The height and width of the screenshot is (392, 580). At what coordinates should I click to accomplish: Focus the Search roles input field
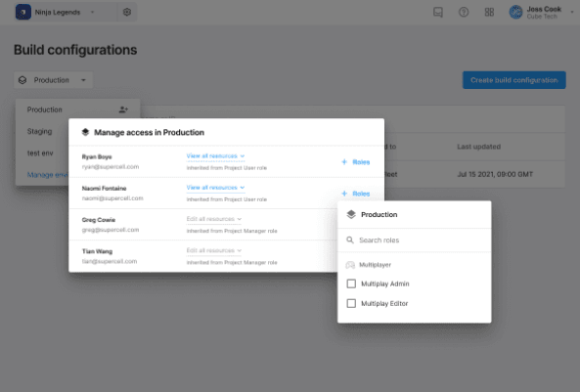click(415, 240)
